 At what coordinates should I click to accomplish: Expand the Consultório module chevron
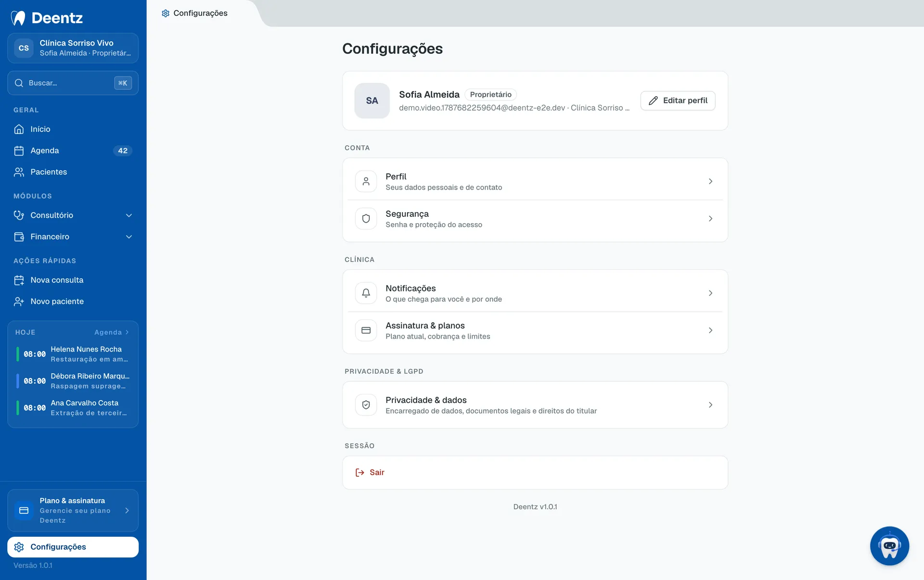128,215
